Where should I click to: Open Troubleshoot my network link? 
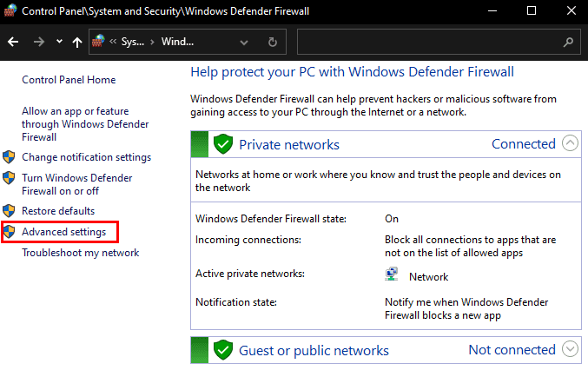point(80,253)
